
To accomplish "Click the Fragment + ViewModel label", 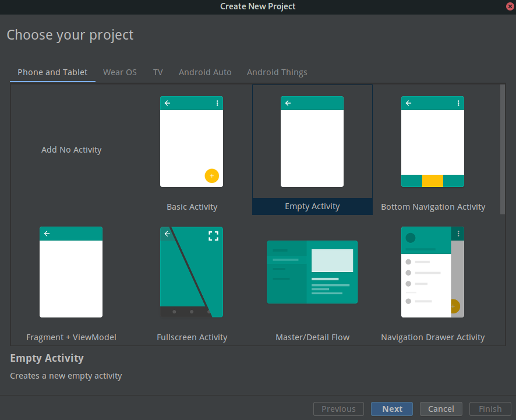I will point(71,337).
